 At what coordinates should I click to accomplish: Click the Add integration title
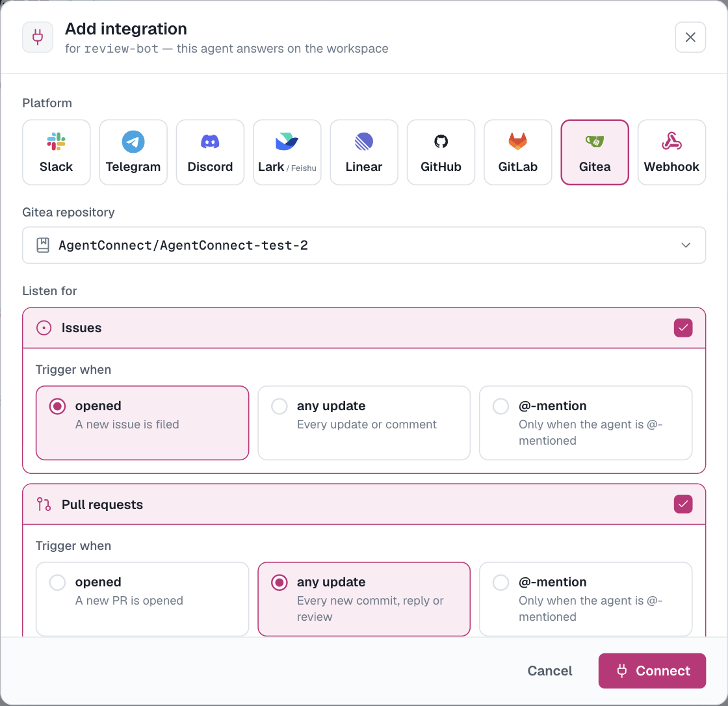[x=126, y=29]
